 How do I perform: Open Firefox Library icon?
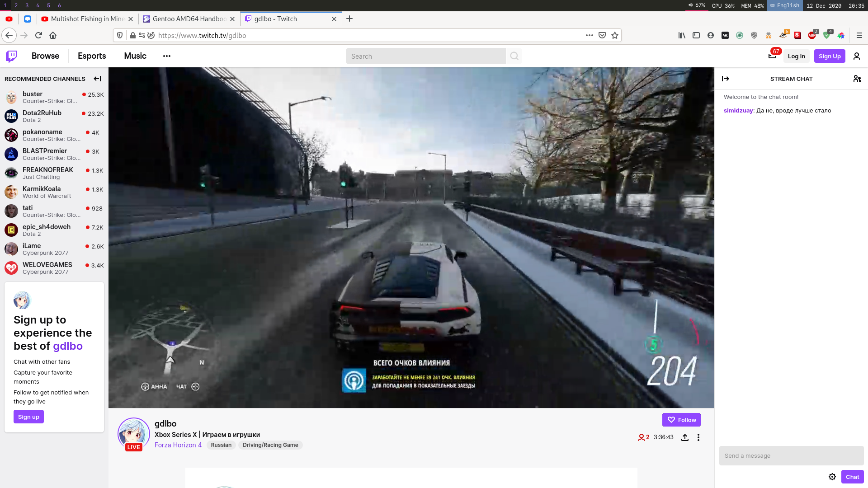[682, 35]
